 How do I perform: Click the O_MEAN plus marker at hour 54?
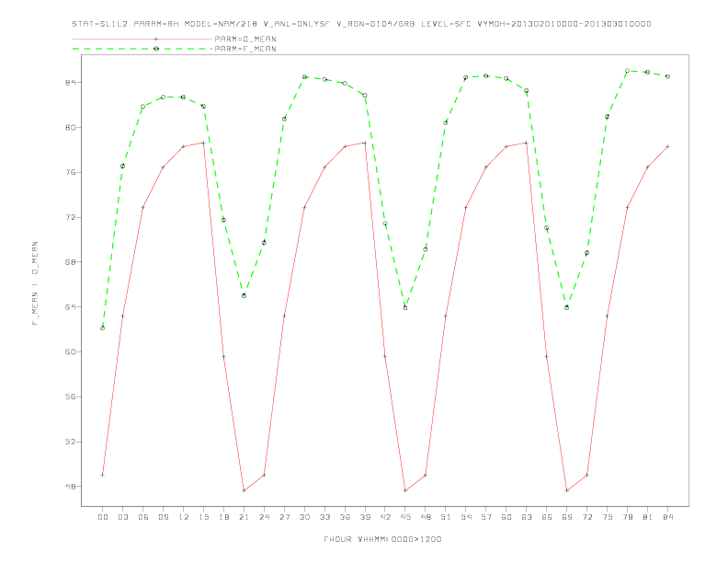(466, 207)
